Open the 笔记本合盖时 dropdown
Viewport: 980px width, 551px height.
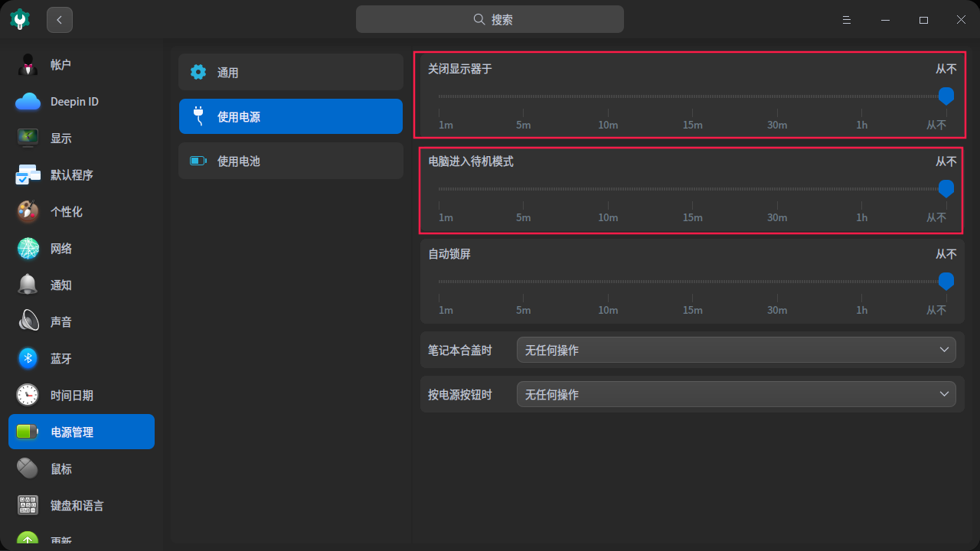[736, 349]
